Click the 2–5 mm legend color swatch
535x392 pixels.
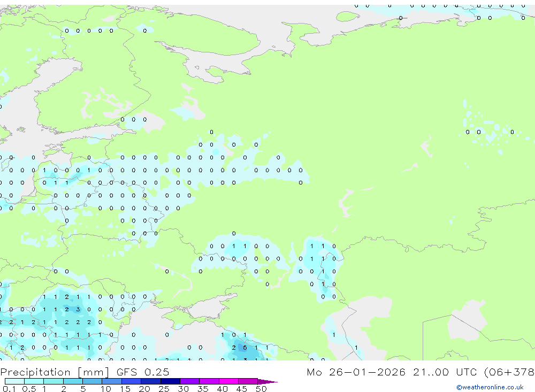(x=73, y=381)
